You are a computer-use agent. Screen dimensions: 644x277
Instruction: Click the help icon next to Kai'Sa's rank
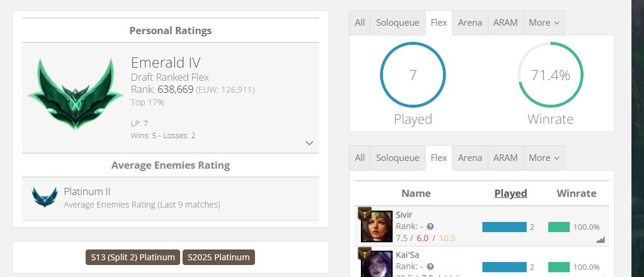pyautogui.click(x=430, y=267)
